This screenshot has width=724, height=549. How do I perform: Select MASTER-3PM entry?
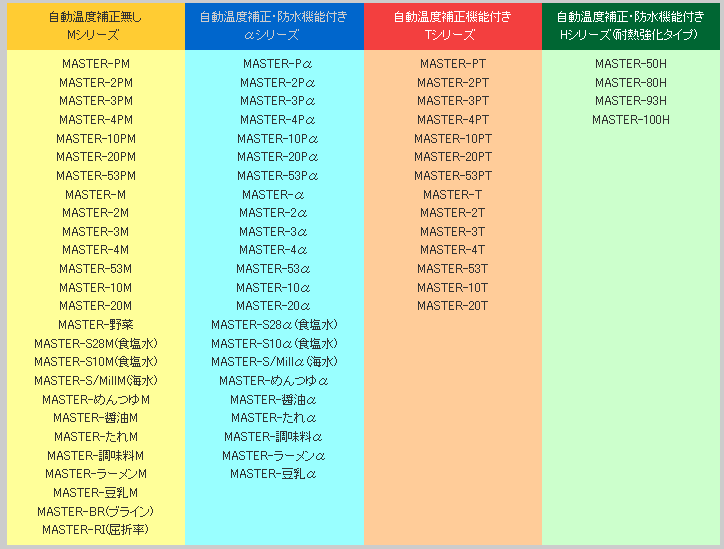point(96,101)
